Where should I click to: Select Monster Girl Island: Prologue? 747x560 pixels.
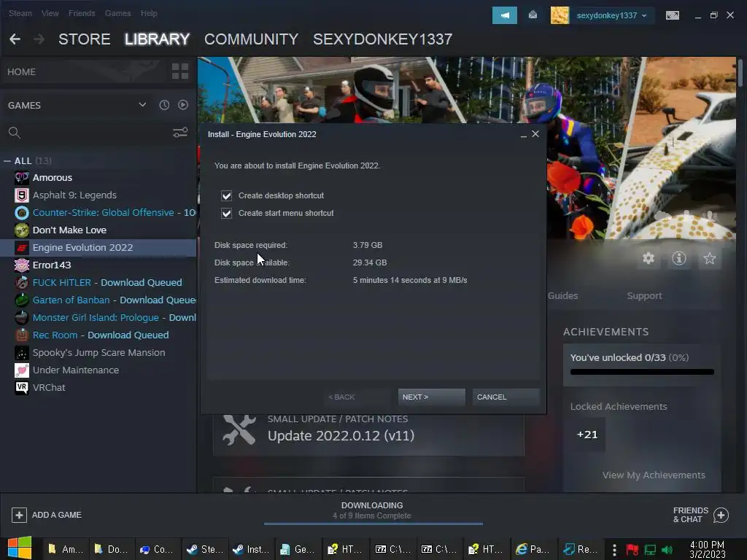pos(99,318)
